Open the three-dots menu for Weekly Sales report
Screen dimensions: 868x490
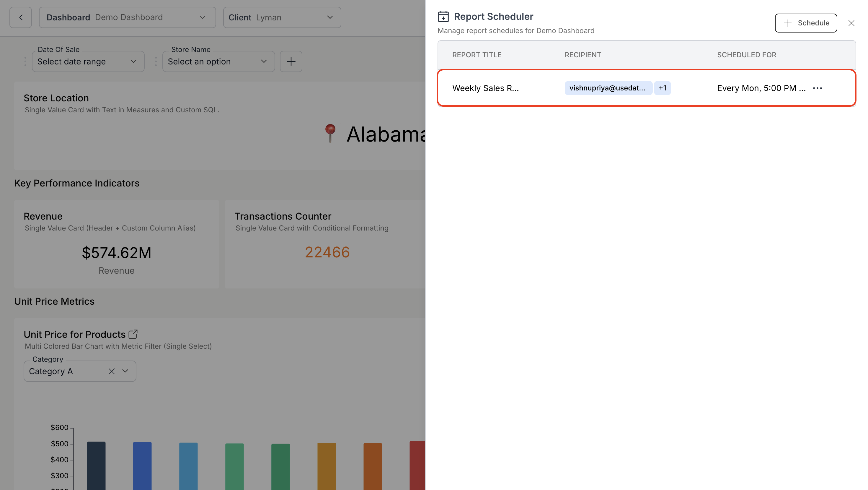(x=817, y=88)
